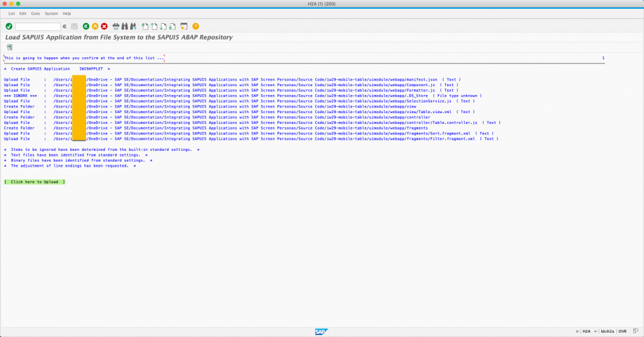Viewport: 644px width, 337px height.
Task: Click the Find Next binoculars icon
Action: (133, 26)
